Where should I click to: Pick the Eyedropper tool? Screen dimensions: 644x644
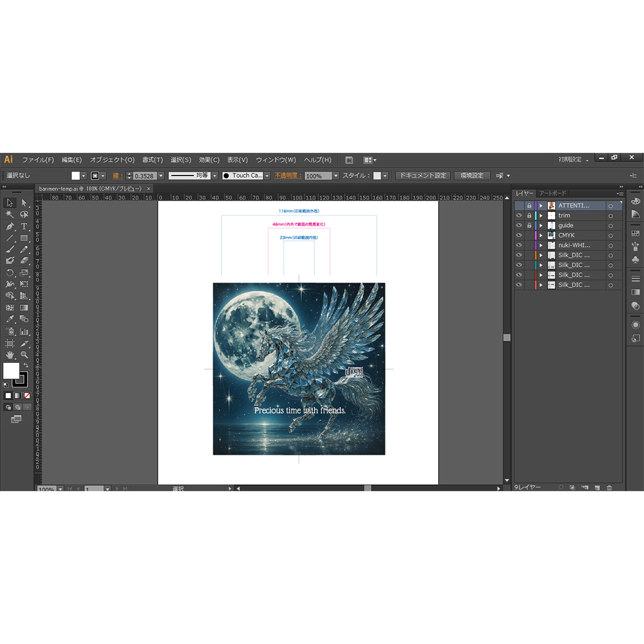click(x=10, y=319)
